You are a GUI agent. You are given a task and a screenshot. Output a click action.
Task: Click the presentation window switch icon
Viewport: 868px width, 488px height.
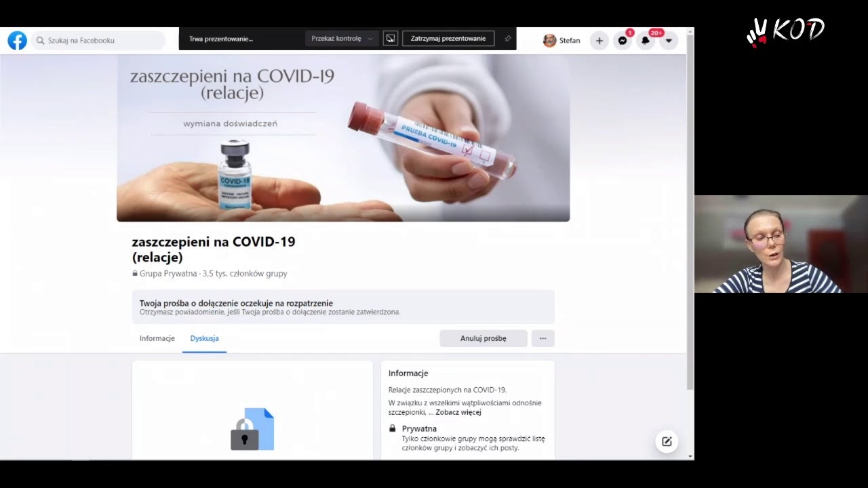pos(390,39)
